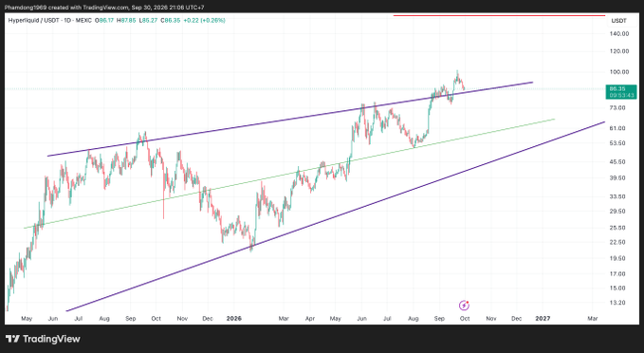Click the 25.50 price axis label
Image resolution: width=644 pixels, height=353 pixels.
(617, 228)
